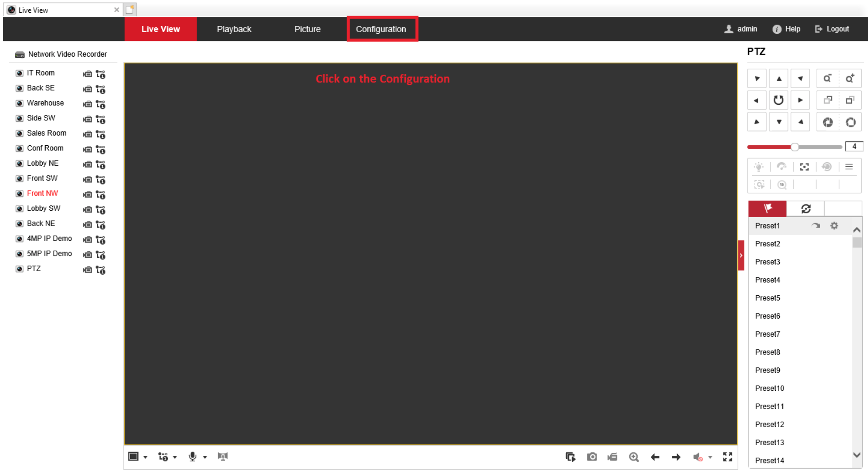Image resolution: width=868 pixels, height=474 pixels.
Task: Select the Live View tab
Action: click(161, 29)
